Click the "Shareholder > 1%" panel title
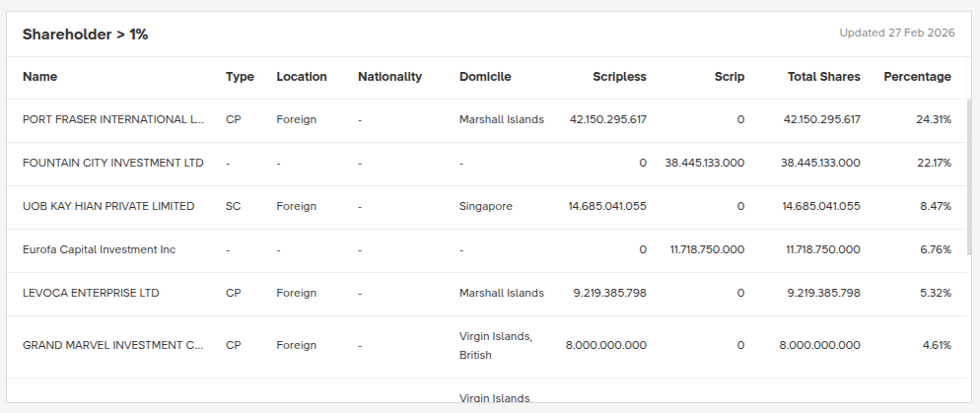 tap(85, 34)
